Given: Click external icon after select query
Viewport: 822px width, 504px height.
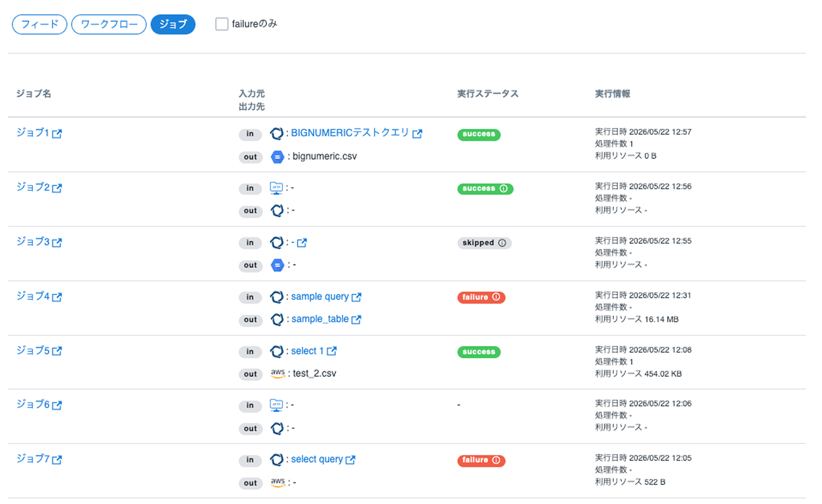Looking at the screenshot, I should [351, 460].
